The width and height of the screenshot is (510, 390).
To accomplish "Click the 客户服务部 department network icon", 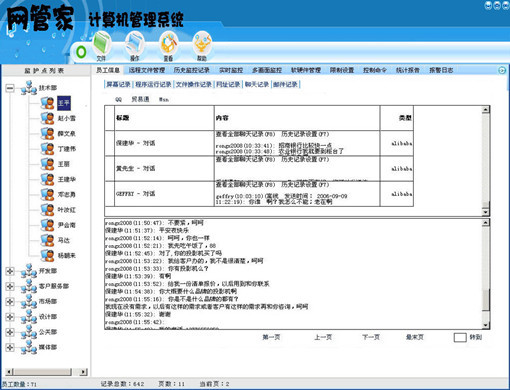I will tap(29, 286).
